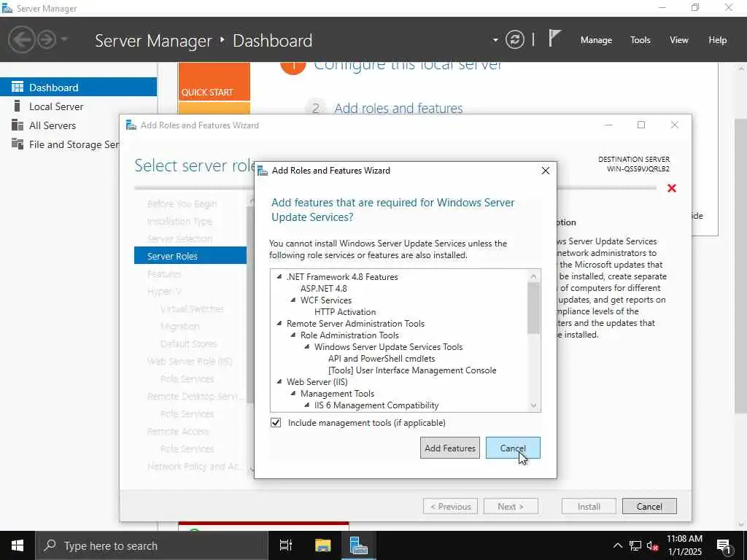Open the Help menu
This screenshot has width=747, height=560.
(x=718, y=40)
